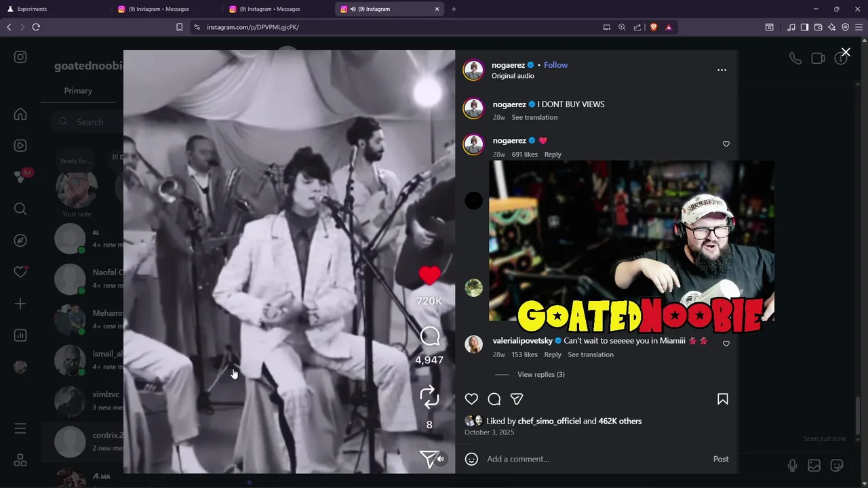Click the October 3, 2025 post date
Viewport: 868px width, 488px height.
(489, 432)
